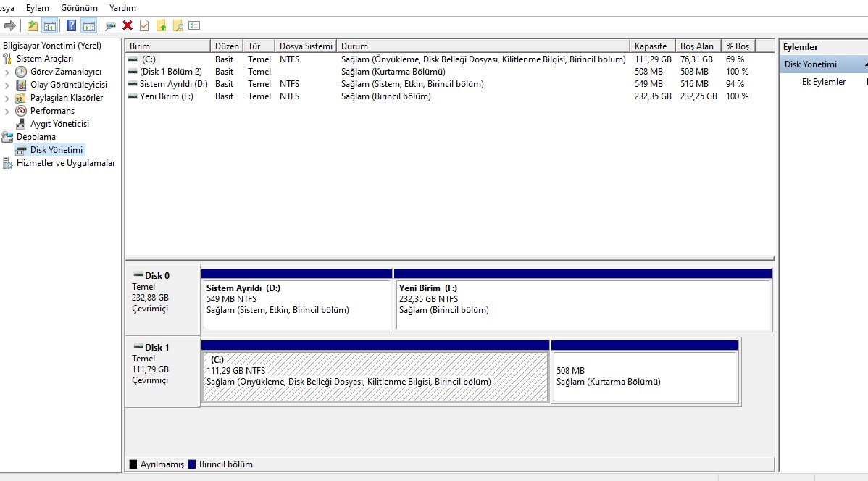Viewport: 868px width, 481px height.
Task: Open the Eylem menu
Action: [38, 7]
